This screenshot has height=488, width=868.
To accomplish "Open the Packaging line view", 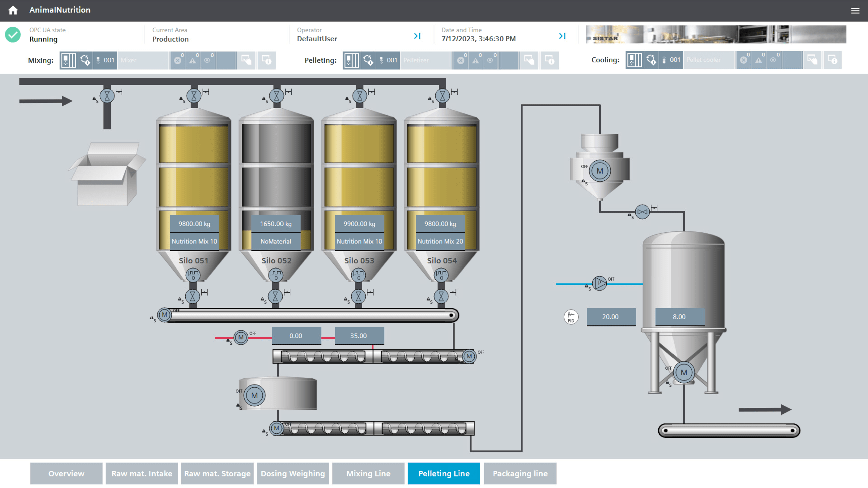I will pos(520,474).
